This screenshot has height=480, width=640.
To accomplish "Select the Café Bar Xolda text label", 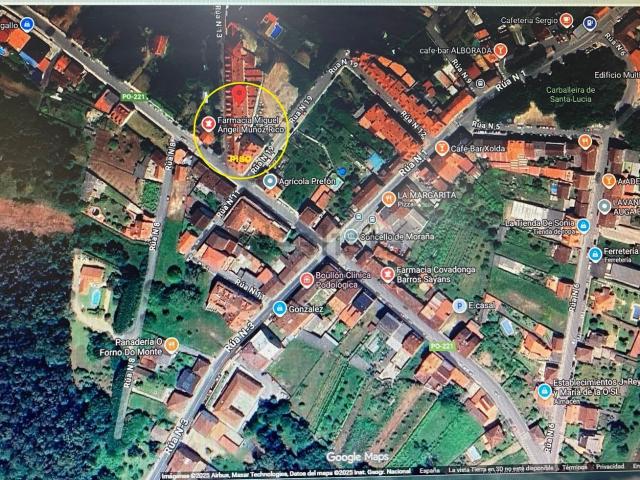I will 478,149.
